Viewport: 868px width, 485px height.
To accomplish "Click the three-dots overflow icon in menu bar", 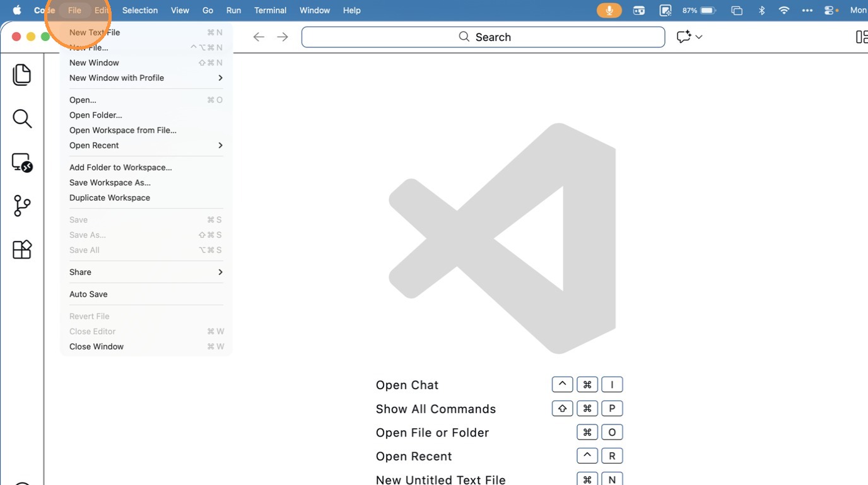I will [807, 10].
